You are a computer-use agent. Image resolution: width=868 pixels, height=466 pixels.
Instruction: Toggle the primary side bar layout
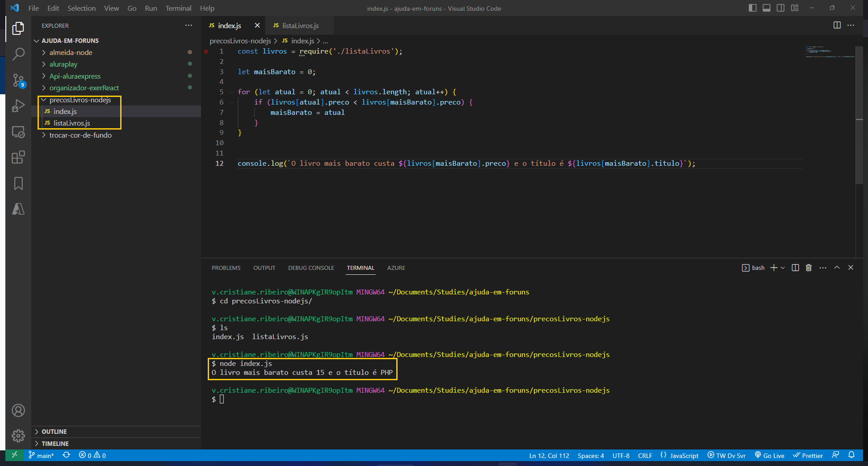[753, 8]
